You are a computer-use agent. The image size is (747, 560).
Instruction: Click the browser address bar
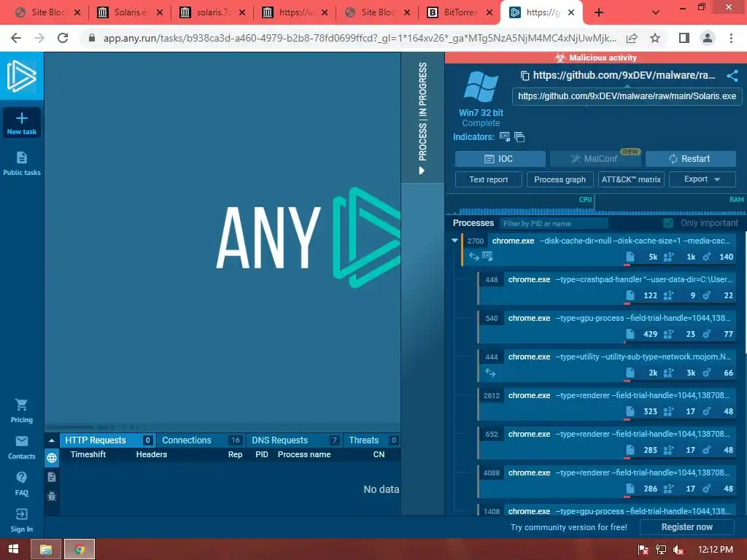pos(360,38)
